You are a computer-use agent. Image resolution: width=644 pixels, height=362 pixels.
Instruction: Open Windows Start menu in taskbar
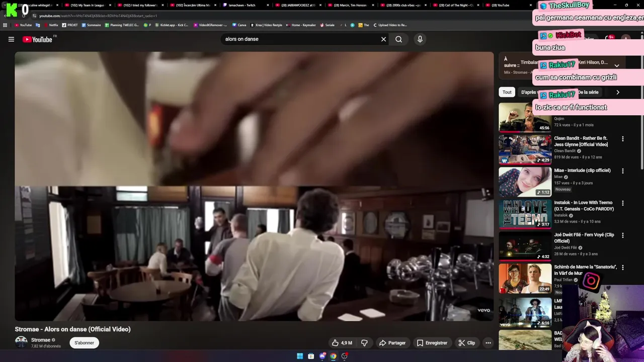[x=300, y=356]
